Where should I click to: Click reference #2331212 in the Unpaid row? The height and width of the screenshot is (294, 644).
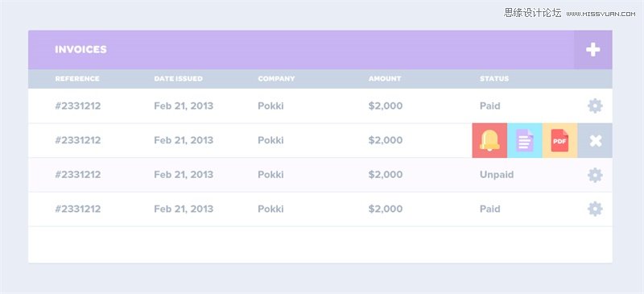78,175
